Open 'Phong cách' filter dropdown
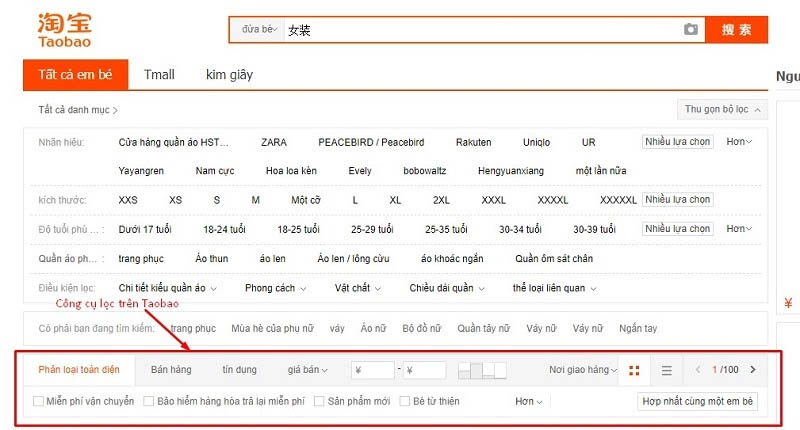 275,288
